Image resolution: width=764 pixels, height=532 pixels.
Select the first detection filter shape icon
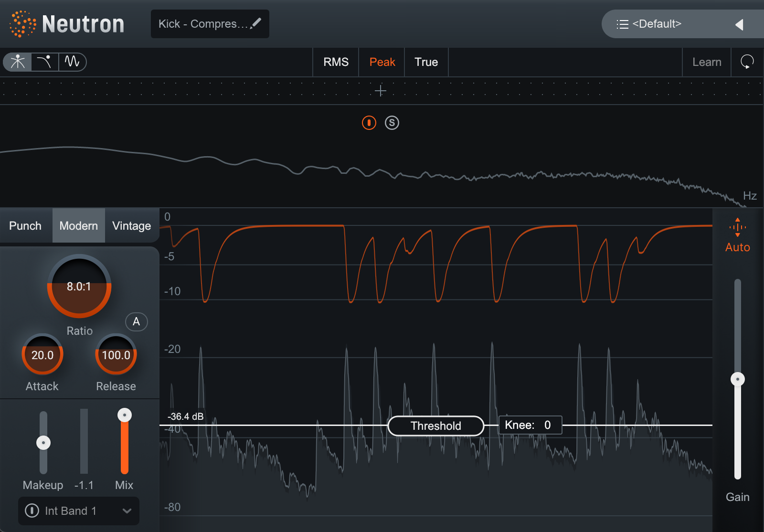click(x=18, y=62)
